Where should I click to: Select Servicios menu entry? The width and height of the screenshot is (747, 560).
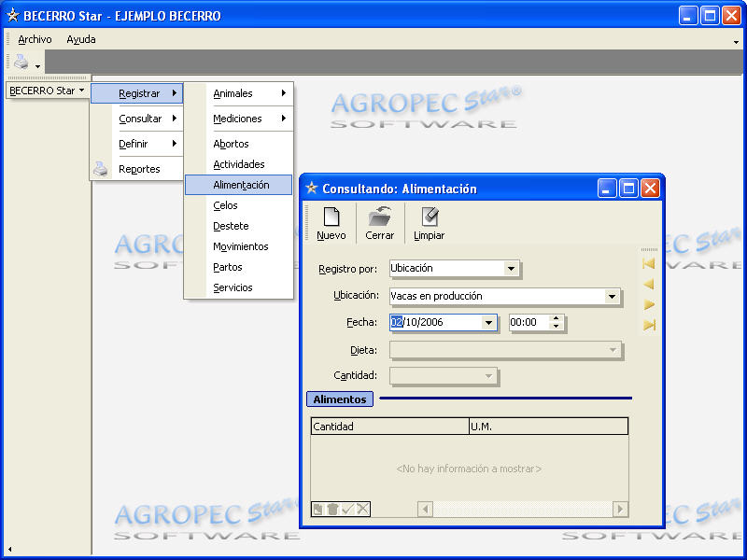239,287
